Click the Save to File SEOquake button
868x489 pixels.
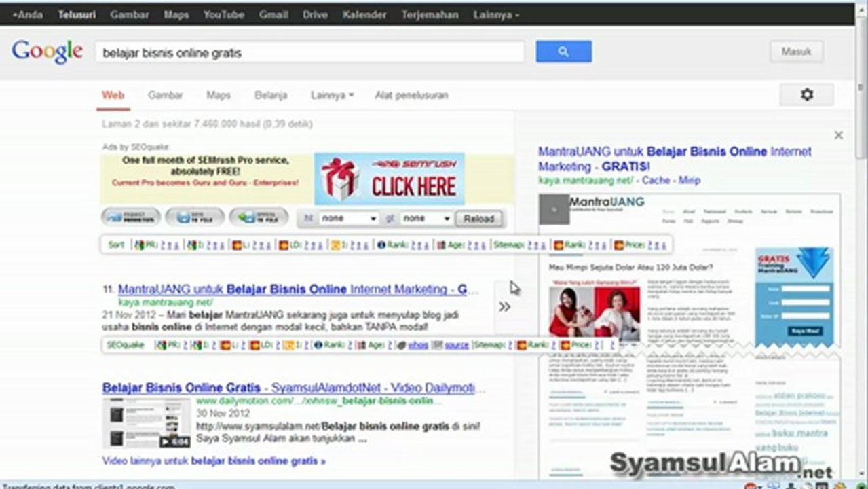click(195, 218)
